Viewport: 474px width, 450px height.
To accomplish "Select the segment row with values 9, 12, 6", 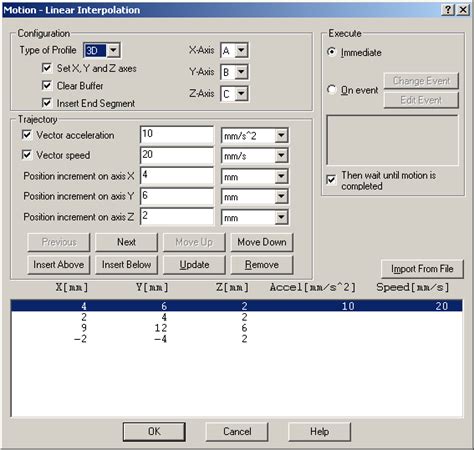I will point(237,328).
